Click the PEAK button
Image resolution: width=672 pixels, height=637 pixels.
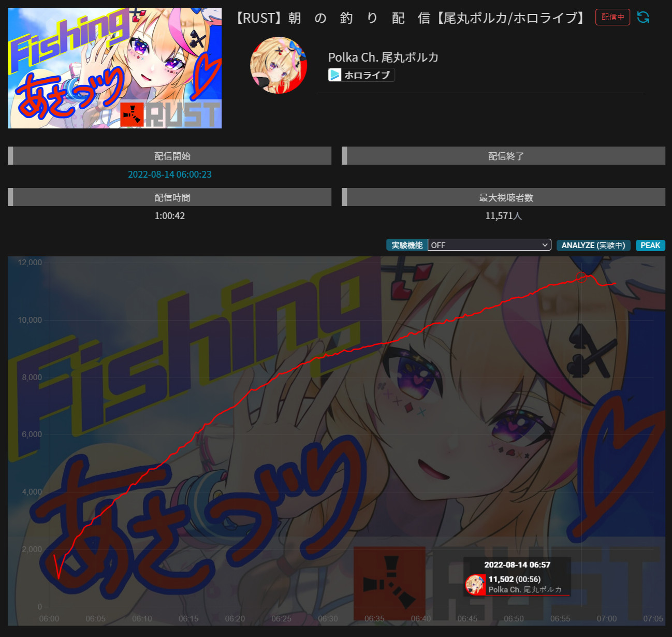tap(650, 245)
